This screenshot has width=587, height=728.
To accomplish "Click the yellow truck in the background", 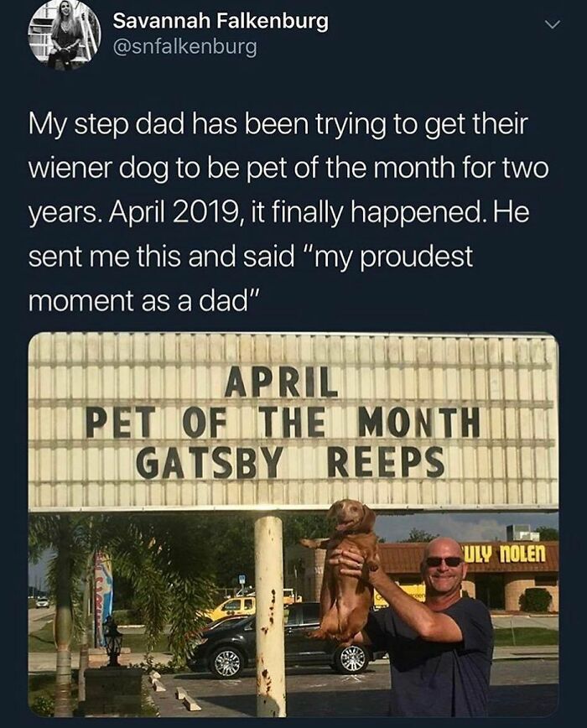I will [232, 607].
